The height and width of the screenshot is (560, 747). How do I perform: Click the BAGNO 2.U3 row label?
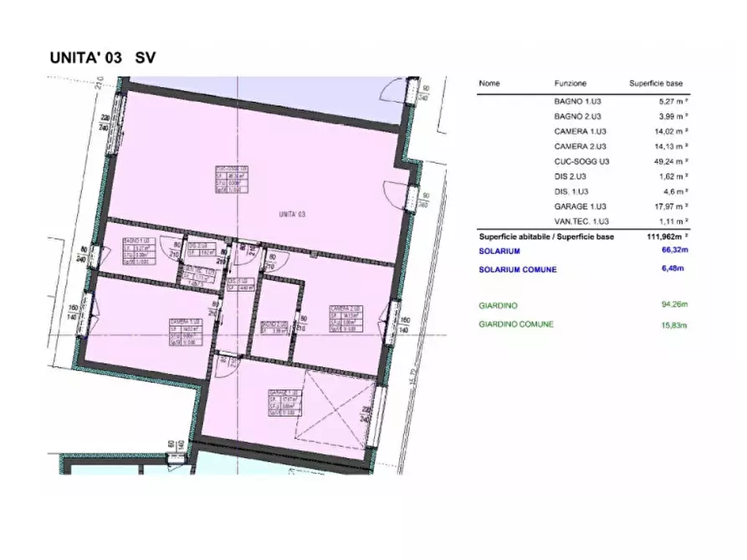[x=577, y=116]
